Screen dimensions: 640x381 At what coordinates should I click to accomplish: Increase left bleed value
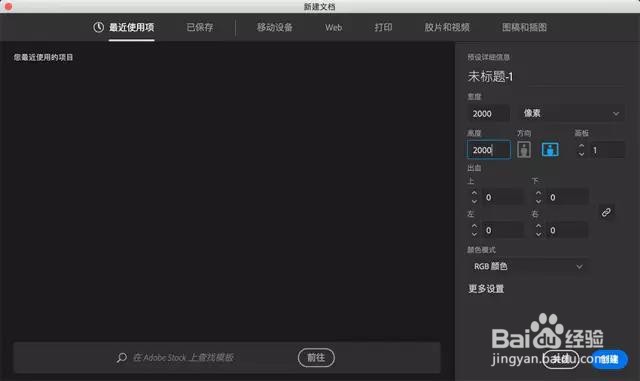click(474, 226)
